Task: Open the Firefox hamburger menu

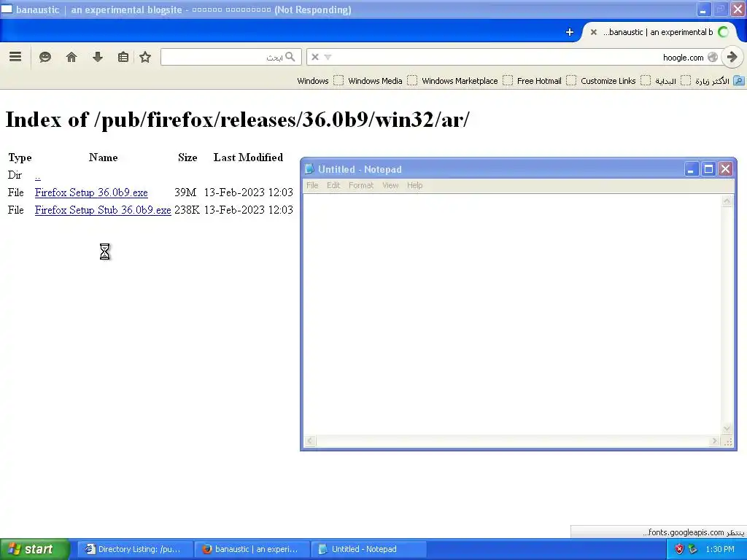Action: point(15,57)
